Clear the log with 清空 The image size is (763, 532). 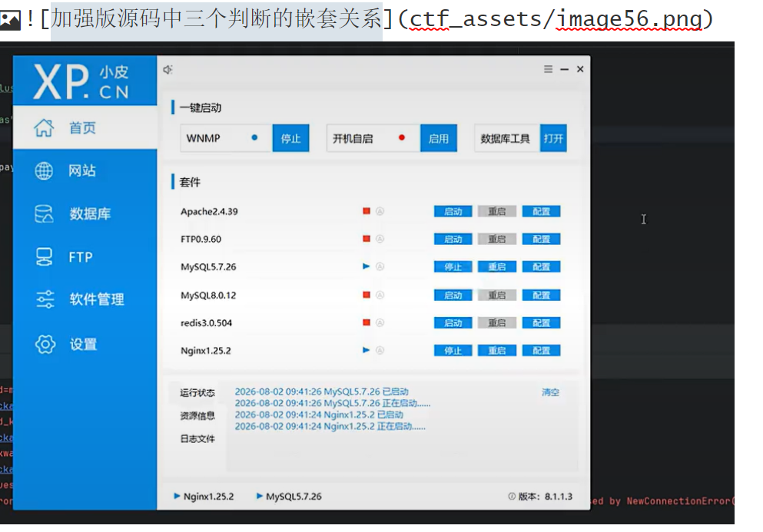tap(550, 392)
